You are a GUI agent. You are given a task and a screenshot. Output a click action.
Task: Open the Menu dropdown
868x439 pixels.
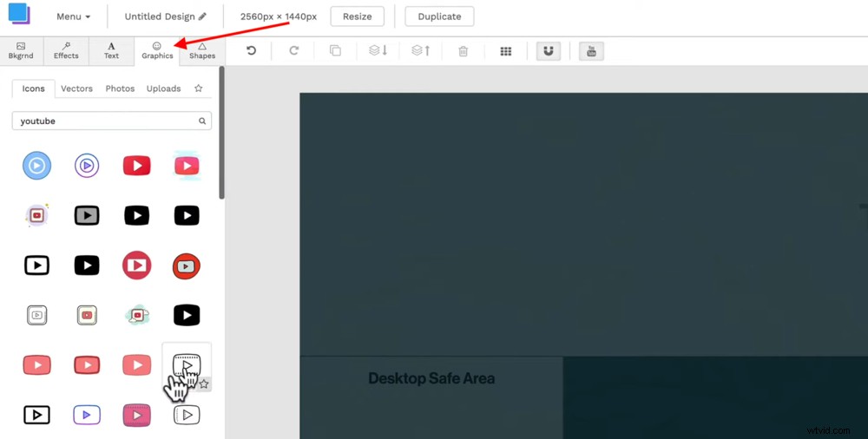coord(73,16)
